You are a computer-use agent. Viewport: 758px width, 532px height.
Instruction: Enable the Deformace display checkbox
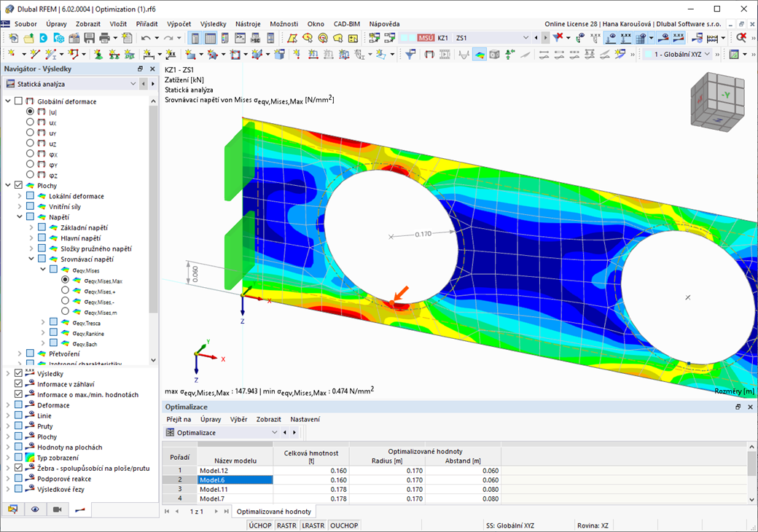click(18, 405)
